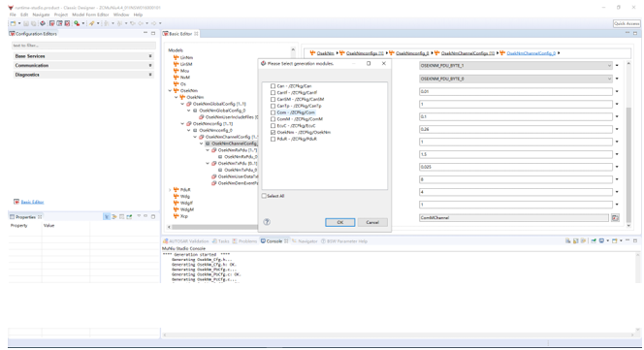Open the Basic Editor link in left panel

[x=32, y=202]
